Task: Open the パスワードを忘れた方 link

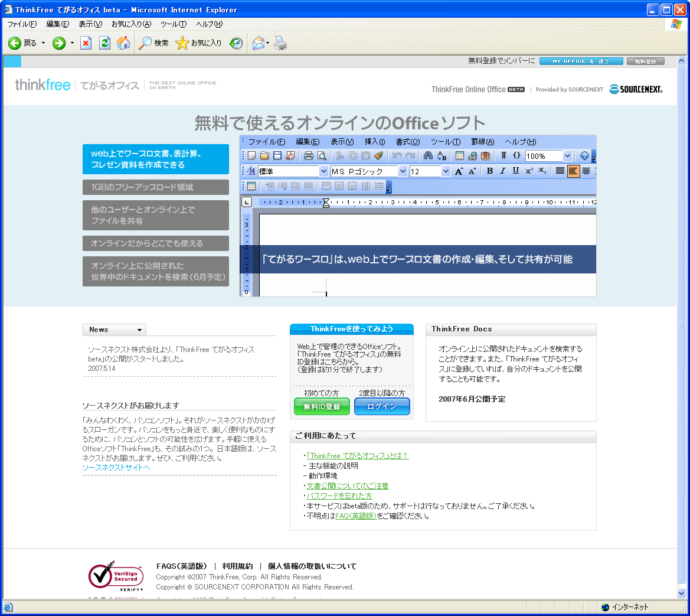Action: (339, 496)
